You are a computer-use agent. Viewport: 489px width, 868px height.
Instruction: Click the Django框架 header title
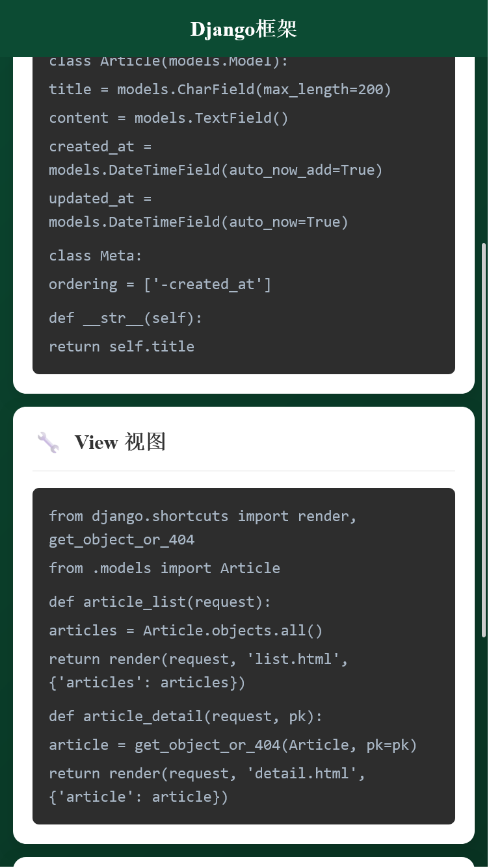coord(244,29)
